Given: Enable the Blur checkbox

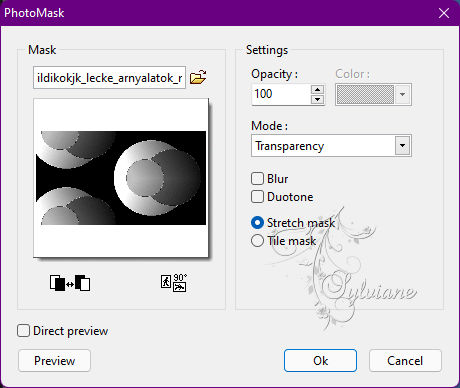Looking at the screenshot, I should click(x=257, y=178).
